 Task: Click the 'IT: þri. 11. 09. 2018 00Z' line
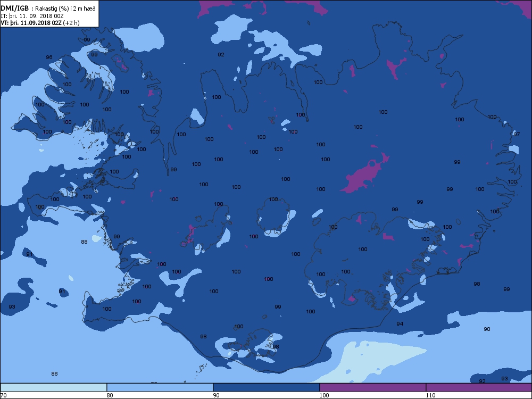32,16
